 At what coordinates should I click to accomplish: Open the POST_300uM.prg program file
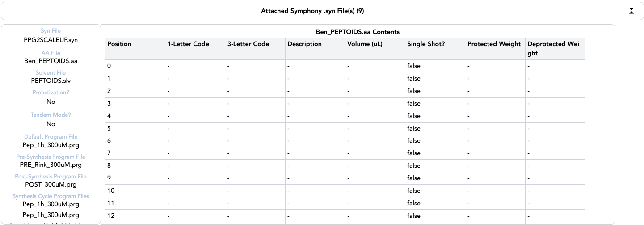(51, 184)
